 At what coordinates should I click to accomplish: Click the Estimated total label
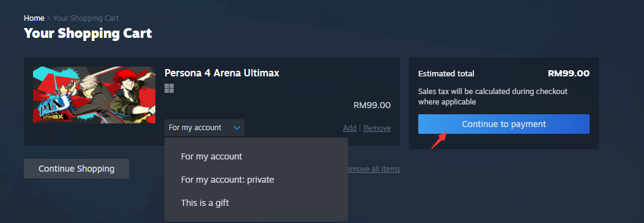tap(446, 74)
